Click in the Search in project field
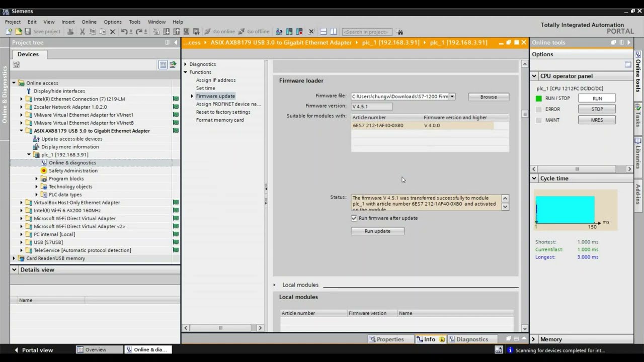644x362 pixels. point(367,32)
